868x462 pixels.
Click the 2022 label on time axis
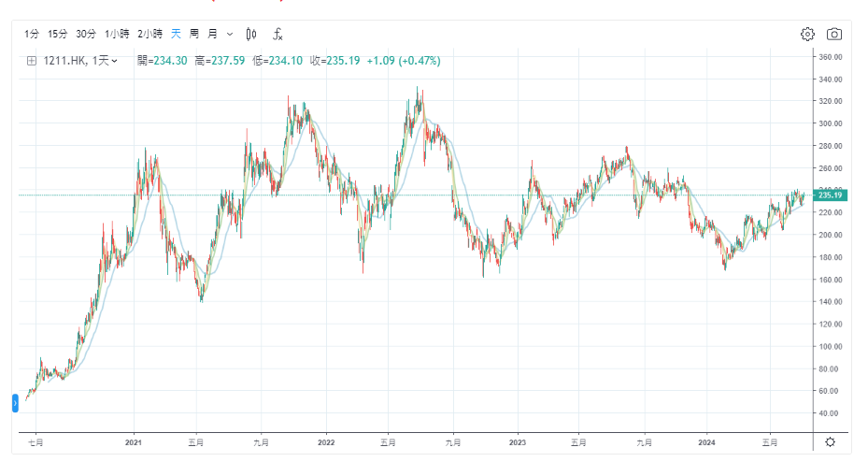click(326, 441)
